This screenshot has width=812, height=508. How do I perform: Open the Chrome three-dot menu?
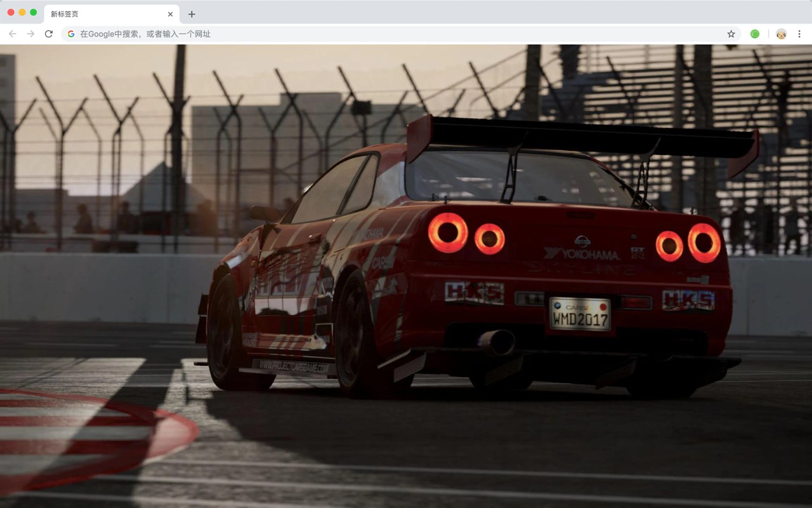(799, 34)
